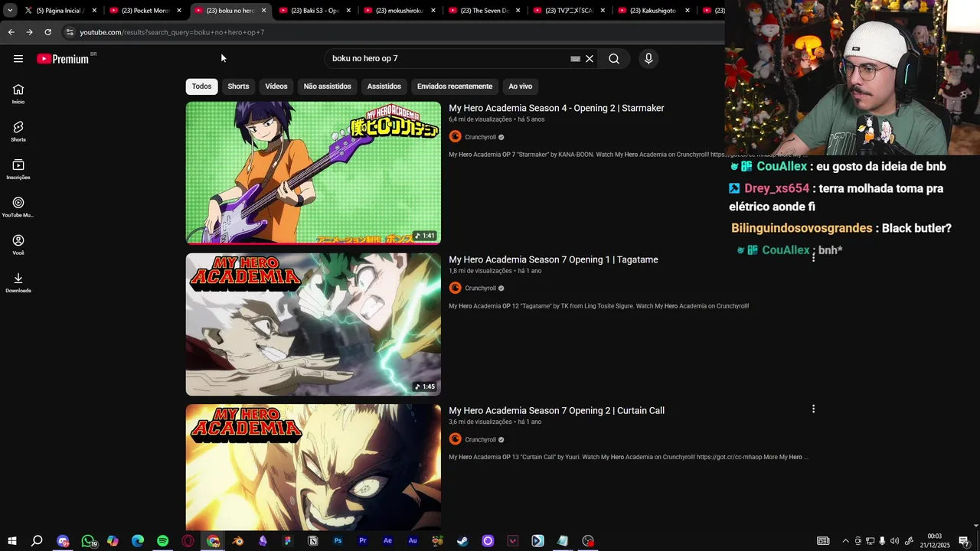Reload the page
Image resolution: width=980 pixels, height=551 pixels.
[x=47, y=32]
